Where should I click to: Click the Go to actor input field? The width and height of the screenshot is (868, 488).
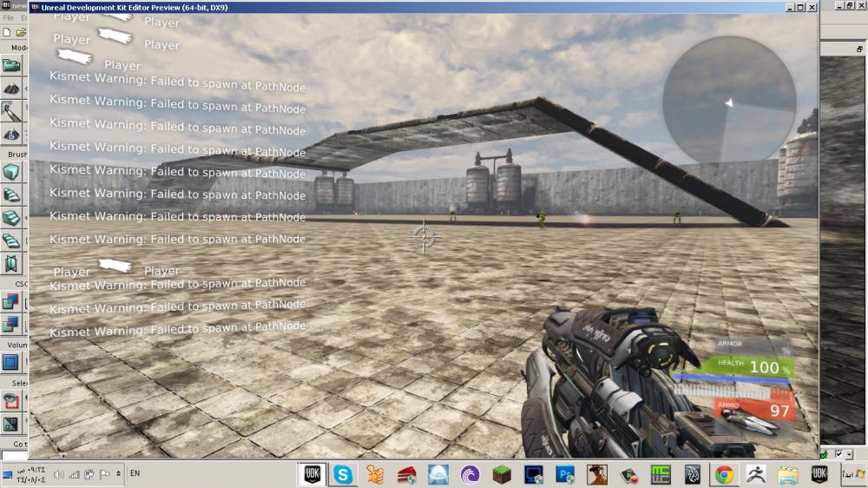click(15, 455)
